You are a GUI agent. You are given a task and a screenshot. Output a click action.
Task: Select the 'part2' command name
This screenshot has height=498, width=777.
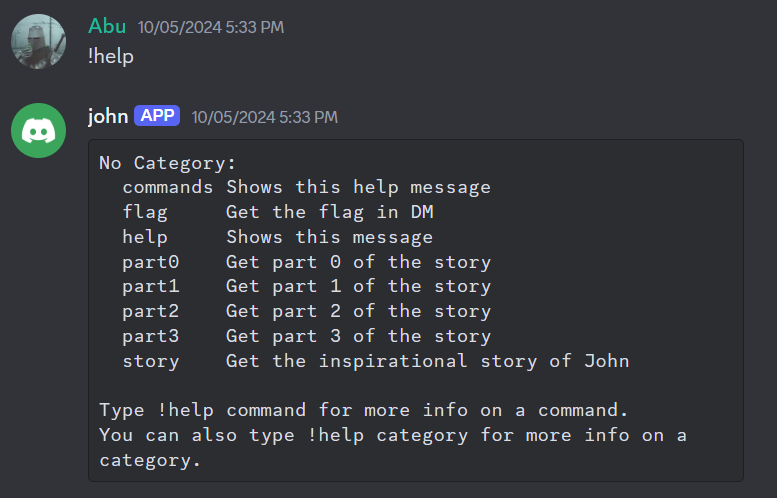point(151,311)
